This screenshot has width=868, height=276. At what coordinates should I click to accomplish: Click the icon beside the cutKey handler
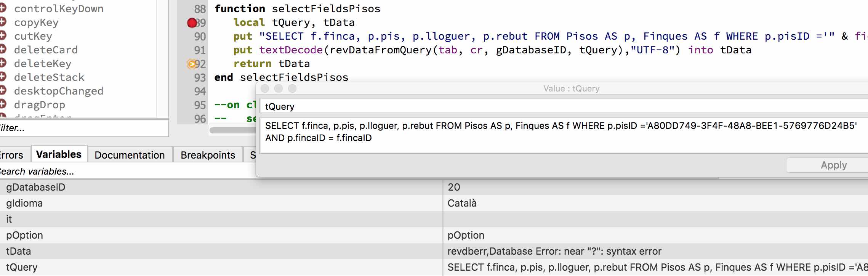pos(3,36)
